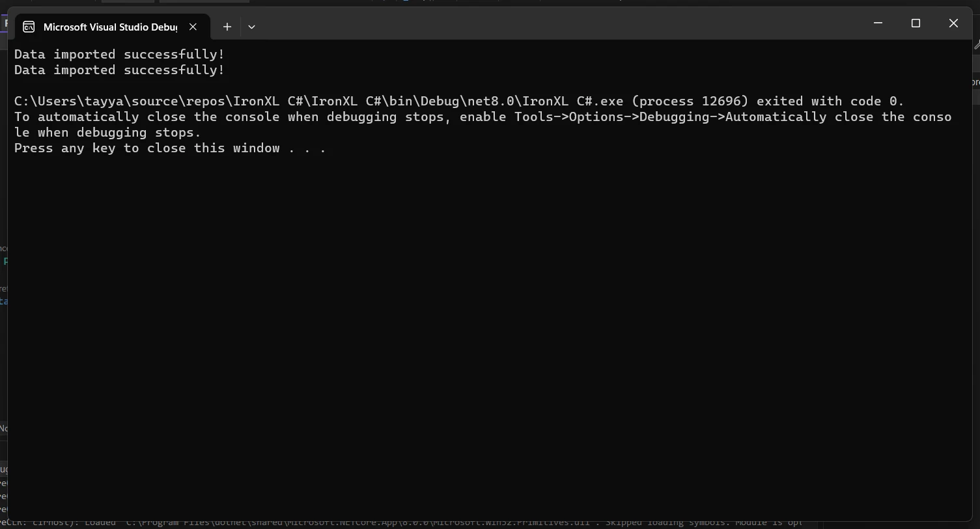Switch to Microsoft Visual Studio Debug tab

pos(109,27)
